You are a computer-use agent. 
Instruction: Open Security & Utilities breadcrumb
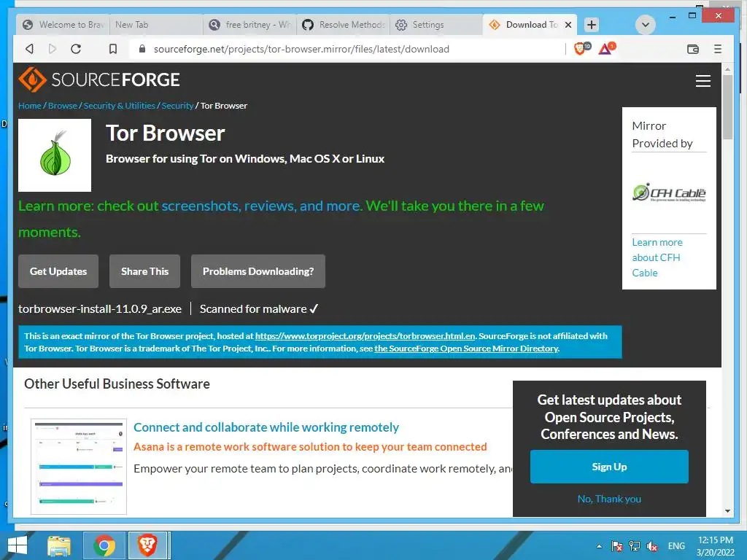(x=119, y=105)
